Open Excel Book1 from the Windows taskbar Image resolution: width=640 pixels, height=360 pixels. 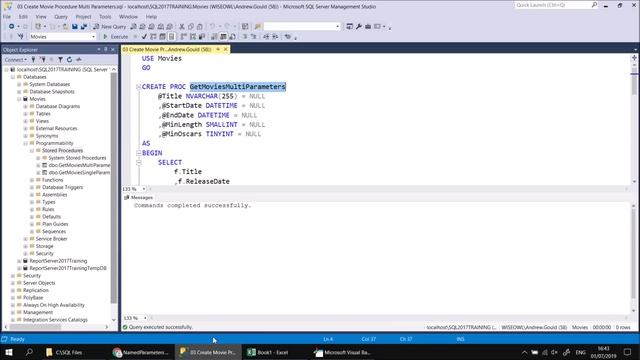point(268,352)
